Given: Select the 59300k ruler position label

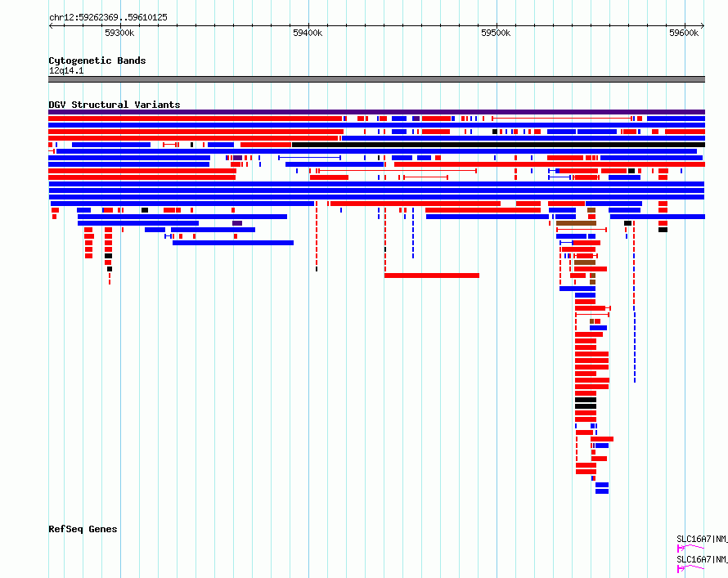Looking at the screenshot, I should pos(119,33).
